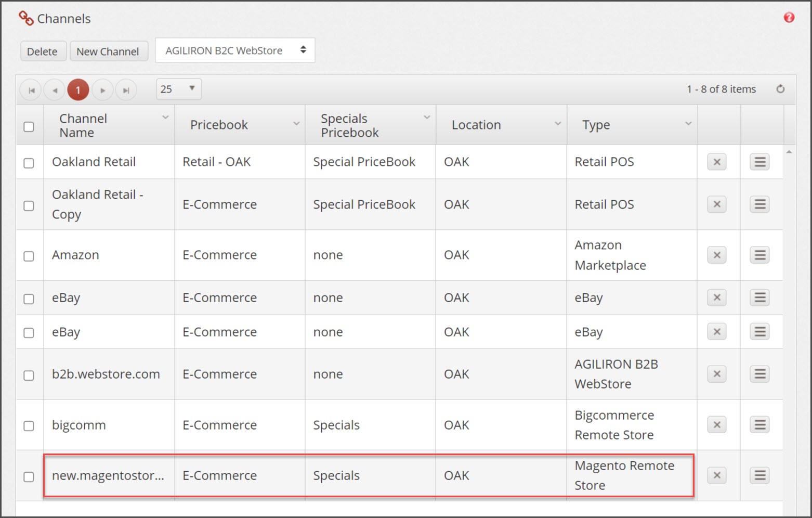Open the Specials Pricebook column menu arrow
Screen dimensions: 812x518
(427, 118)
